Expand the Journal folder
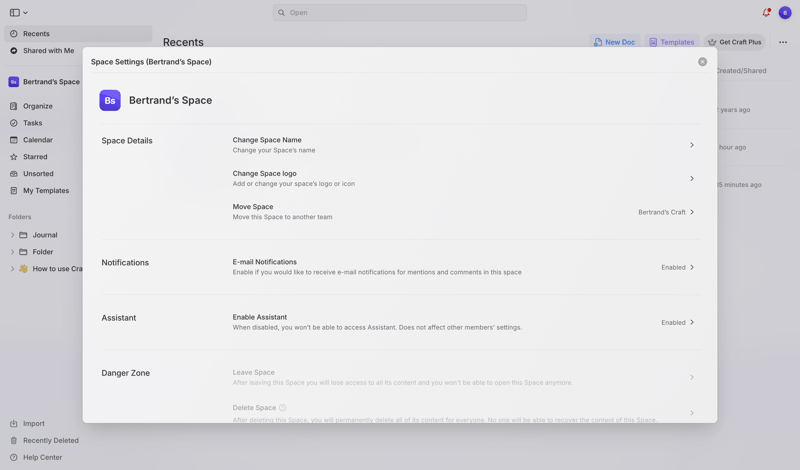The image size is (800, 470). pyautogui.click(x=12, y=235)
